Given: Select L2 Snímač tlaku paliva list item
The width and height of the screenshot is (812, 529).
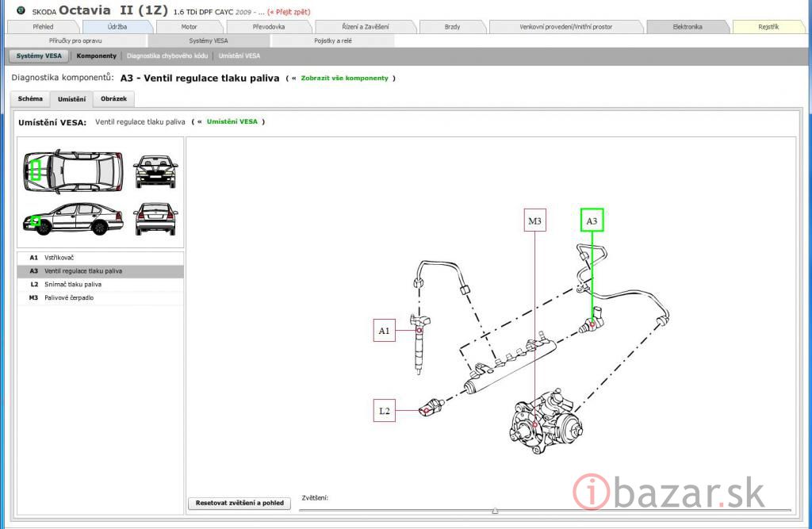Looking at the screenshot, I should pyautogui.click(x=73, y=284).
